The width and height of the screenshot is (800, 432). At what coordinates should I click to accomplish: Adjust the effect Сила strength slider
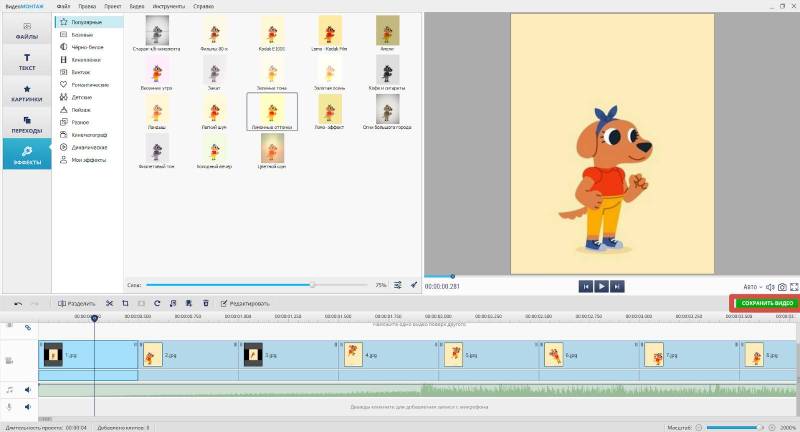[x=257, y=285]
